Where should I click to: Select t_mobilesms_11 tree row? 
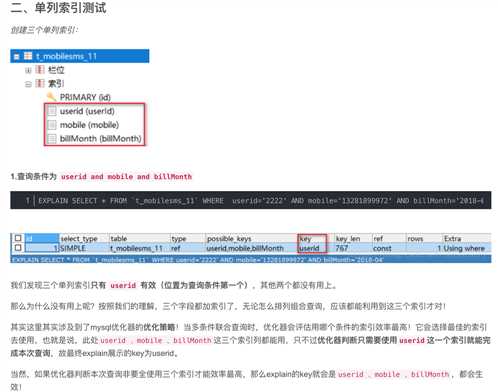pos(80,56)
